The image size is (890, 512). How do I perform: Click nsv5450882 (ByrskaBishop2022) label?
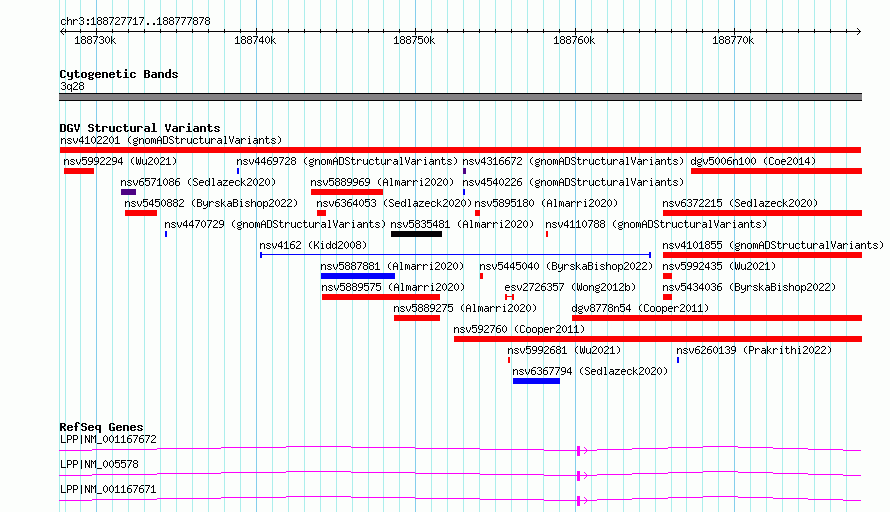point(211,203)
